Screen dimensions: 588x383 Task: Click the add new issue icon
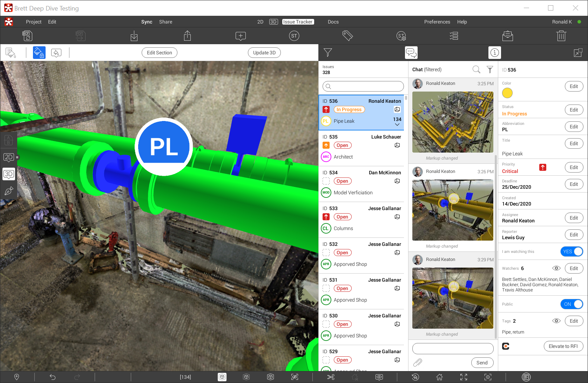[241, 36]
